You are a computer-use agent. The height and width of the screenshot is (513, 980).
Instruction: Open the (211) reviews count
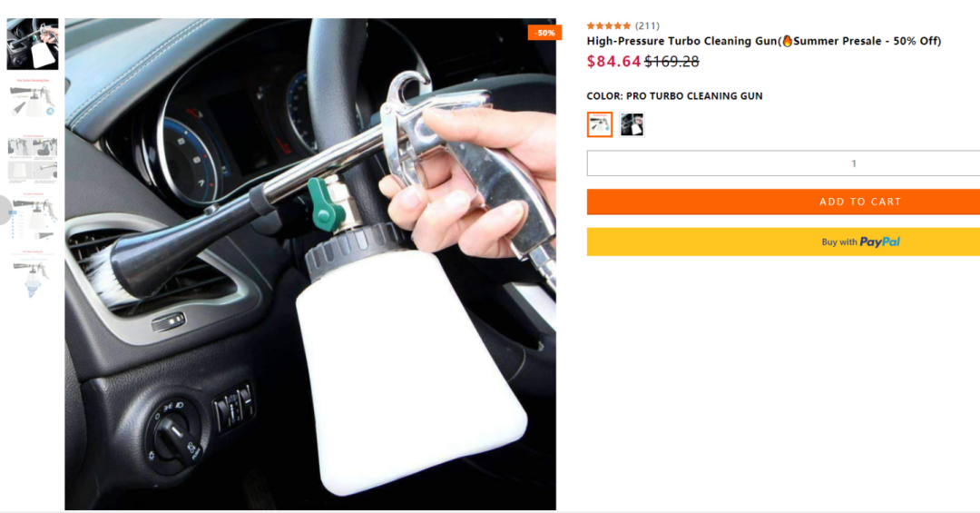tap(647, 25)
